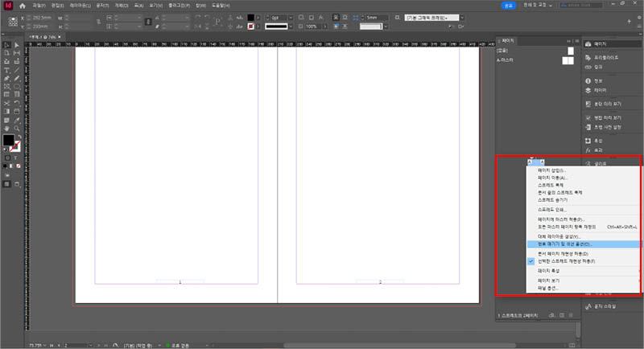Click the InDesign Id logo
Image resolution: width=644 pixels, height=349 pixels.
(8, 6)
